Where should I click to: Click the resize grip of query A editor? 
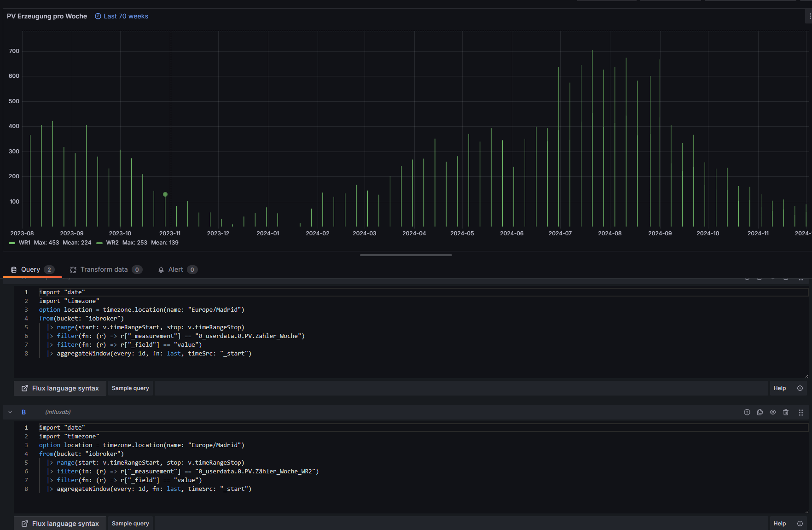tap(806, 376)
